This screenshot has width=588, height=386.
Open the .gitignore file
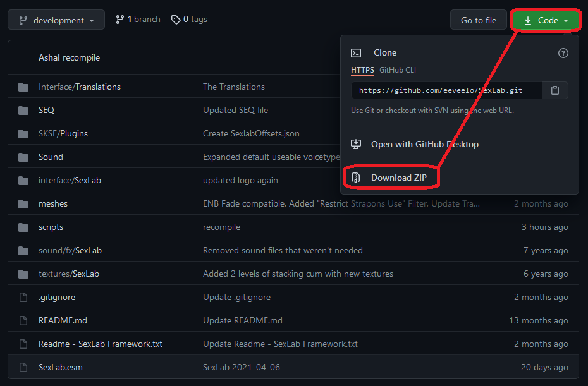[x=57, y=297]
